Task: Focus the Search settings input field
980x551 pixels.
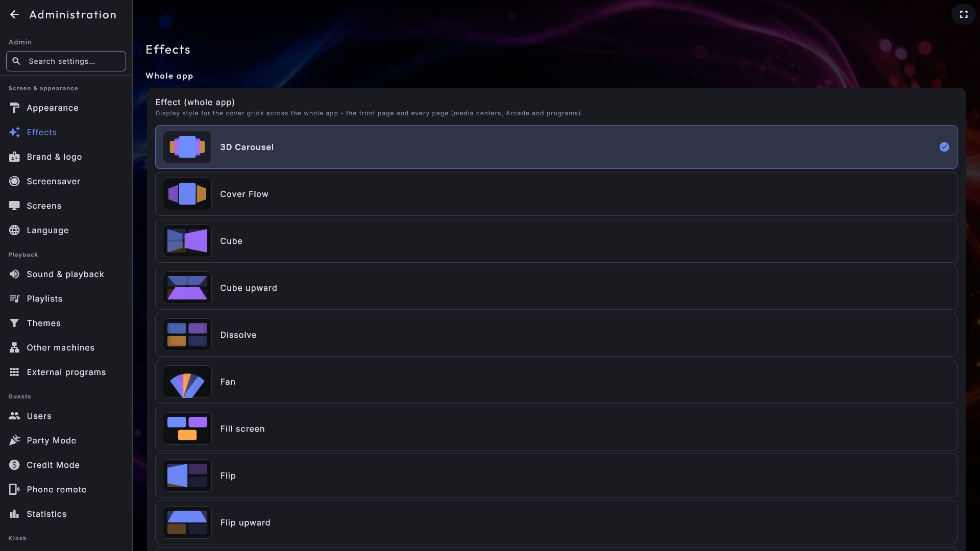Action: (x=66, y=61)
